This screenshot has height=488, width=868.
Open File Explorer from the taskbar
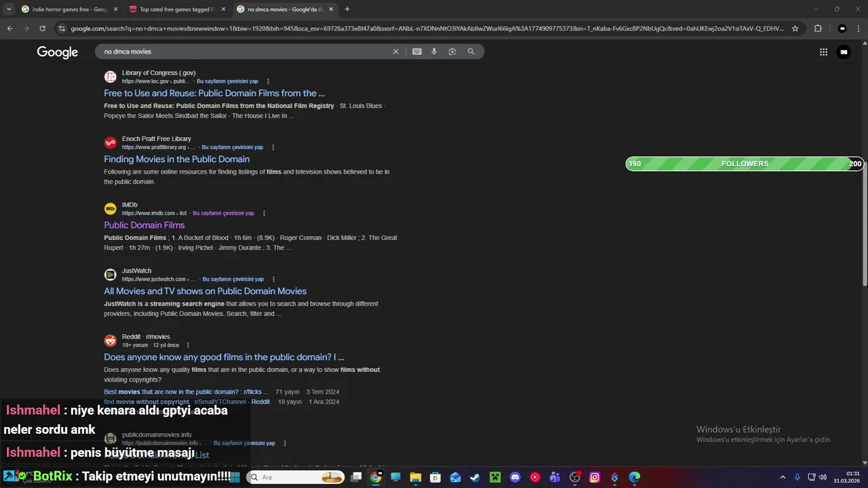(416, 477)
